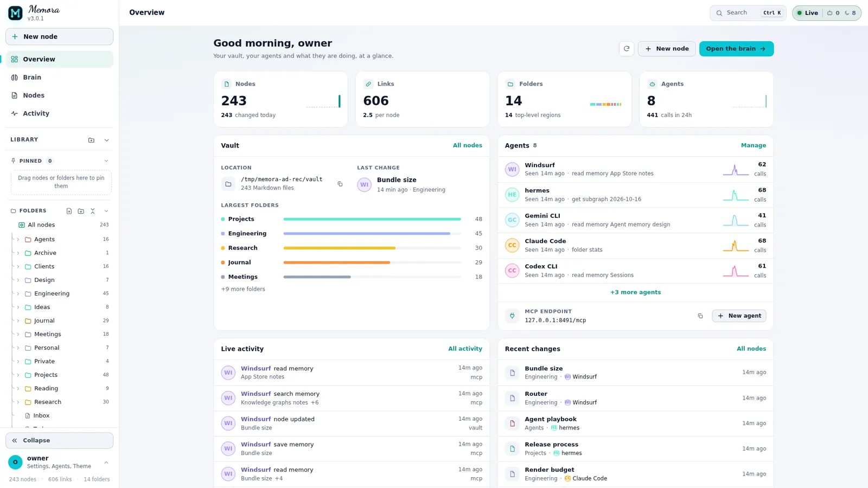868x488 pixels.
Task: Click the vault folder icon under Location
Action: coord(228,184)
